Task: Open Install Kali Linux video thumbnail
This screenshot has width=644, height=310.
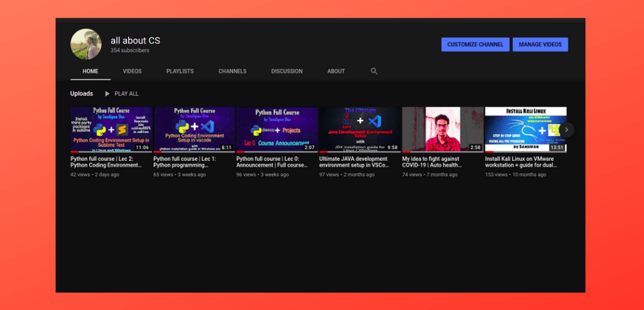Action: [x=525, y=130]
